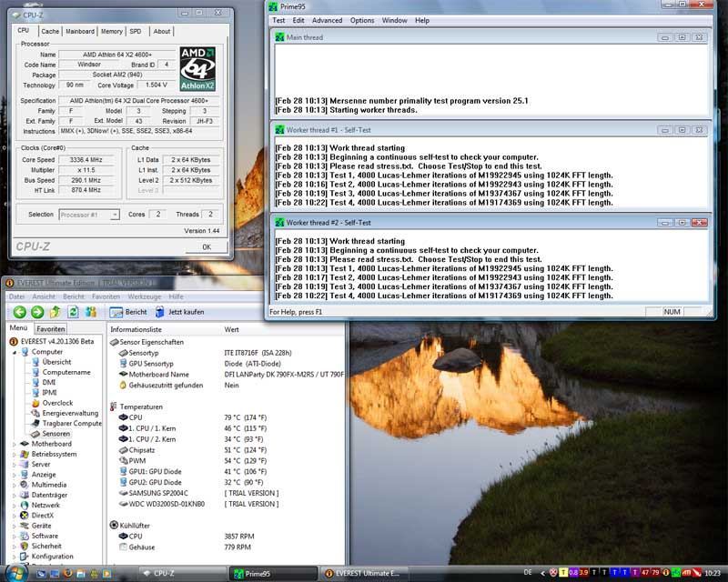Open the Advanced menu in Prime95
728x582 pixels.
pos(328,20)
